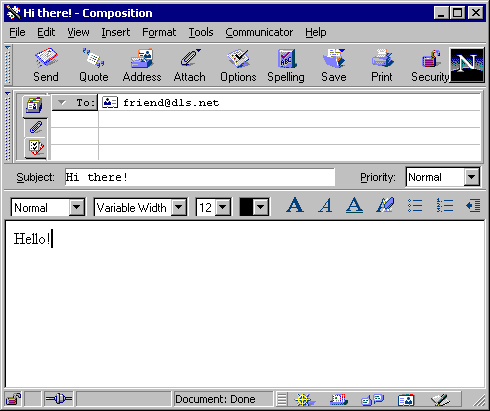Click the Attach paperclip icon
Screen dimensions: 490x411
[x=190, y=57]
